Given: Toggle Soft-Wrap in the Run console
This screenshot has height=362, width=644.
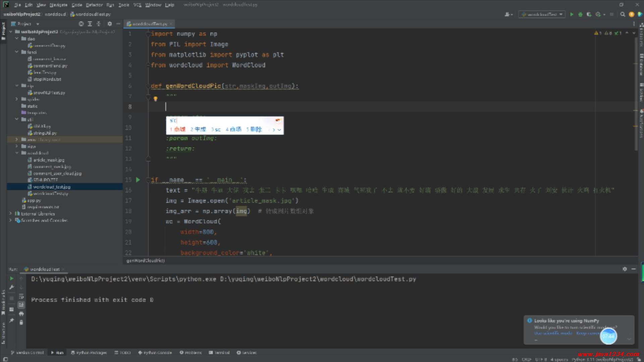Looking at the screenshot, I should (21, 296).
